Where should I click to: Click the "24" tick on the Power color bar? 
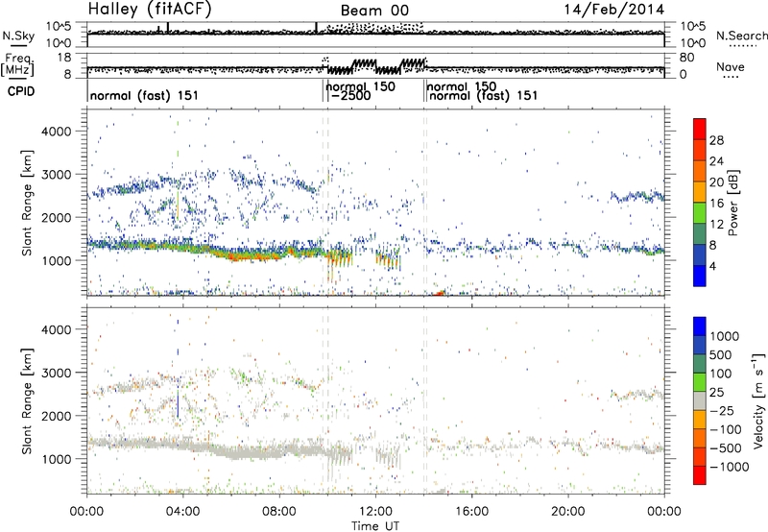pyautogui.click(x=716, y=161)
